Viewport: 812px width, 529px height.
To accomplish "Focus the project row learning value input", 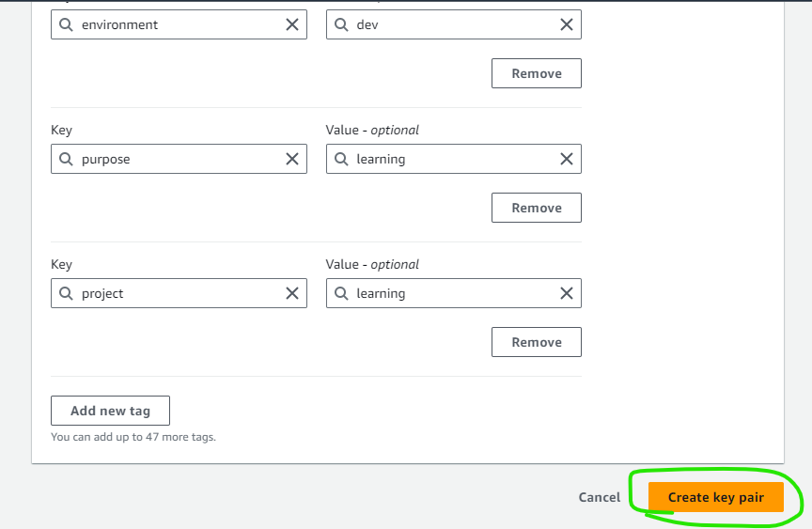I will pos(454,293).
